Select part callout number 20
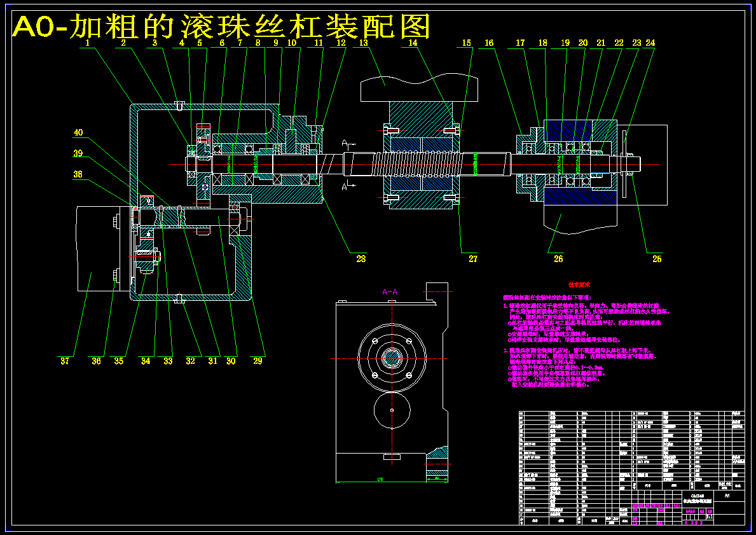756x535 pixels. [583, 43]
